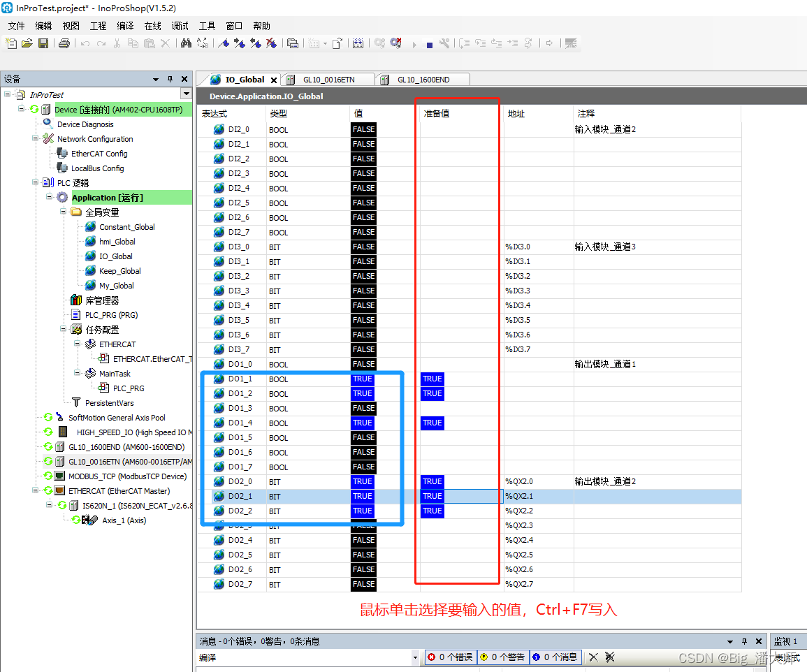807x672 pixels.
Task: Open the 调试 menu
Action: click(x=180, y=26)
